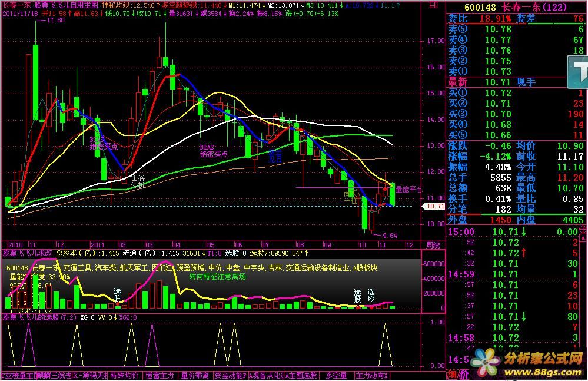Click the 10.71 current price tag on axis
The width and height of the screenshot is (588, 381).
(434, 206)
